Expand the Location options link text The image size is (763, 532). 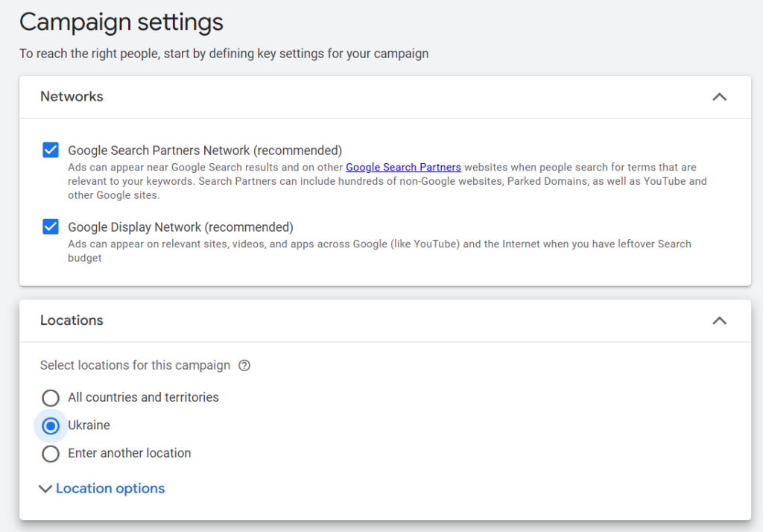pos(110,489)
